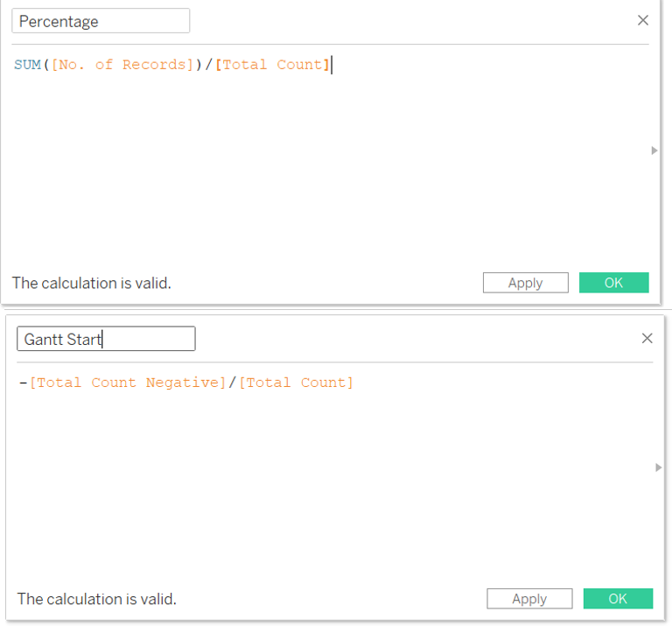Expand function reference arrow in Gantt Start dialog

click(x=659, y=468)
